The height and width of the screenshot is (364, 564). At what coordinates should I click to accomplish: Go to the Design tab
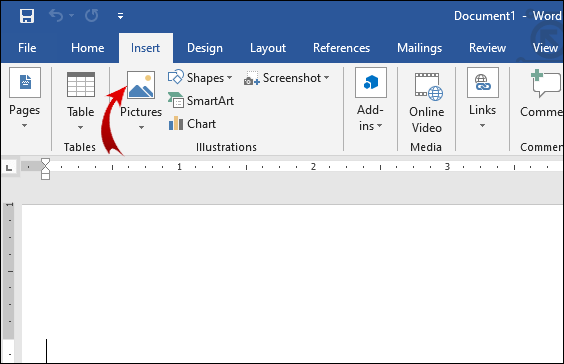205,48
